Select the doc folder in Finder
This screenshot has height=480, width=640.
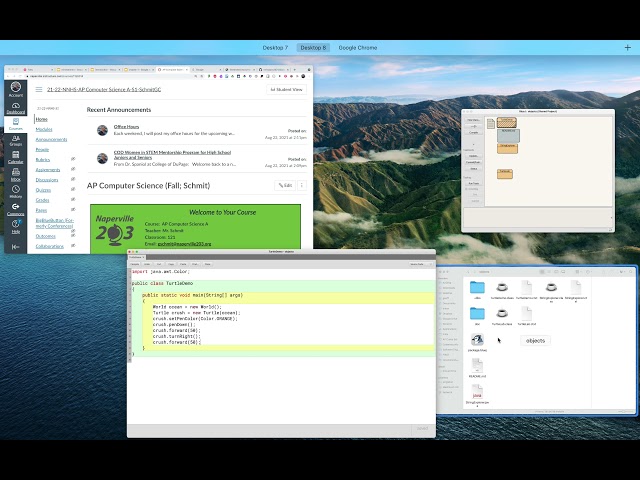(477, 316)
